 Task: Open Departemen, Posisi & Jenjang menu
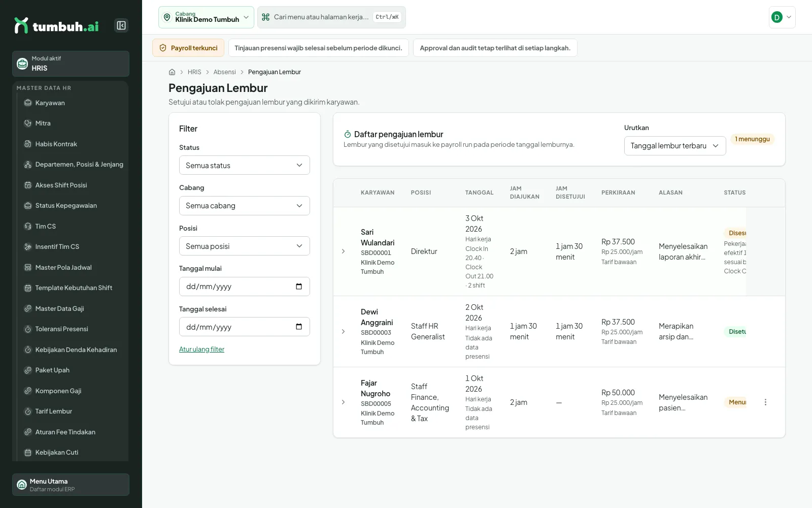coord(74,165)
